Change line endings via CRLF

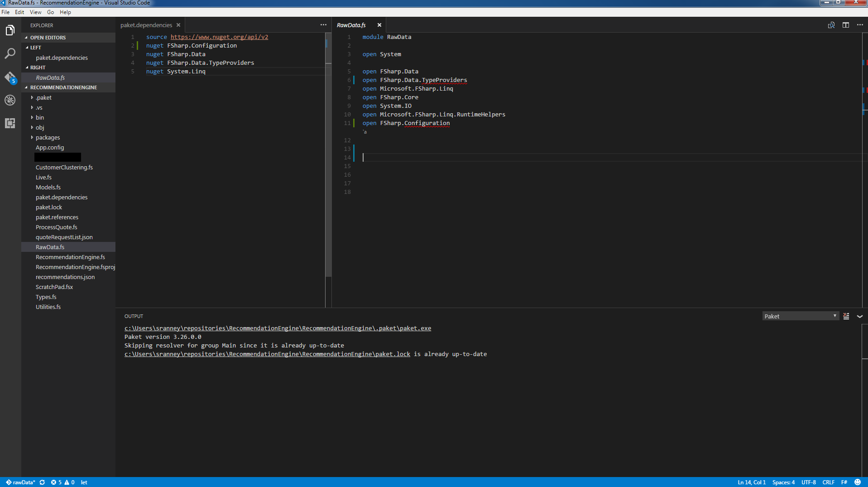coord(829,482)
